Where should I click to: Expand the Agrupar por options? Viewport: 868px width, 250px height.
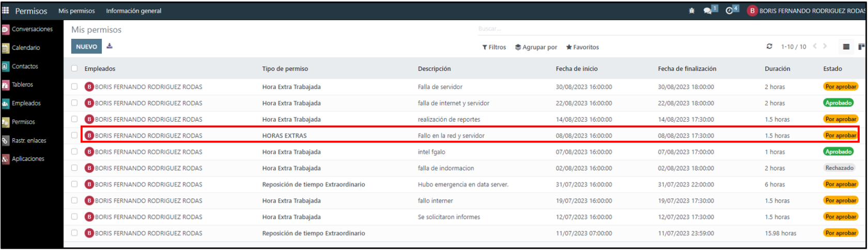point(536,47)
